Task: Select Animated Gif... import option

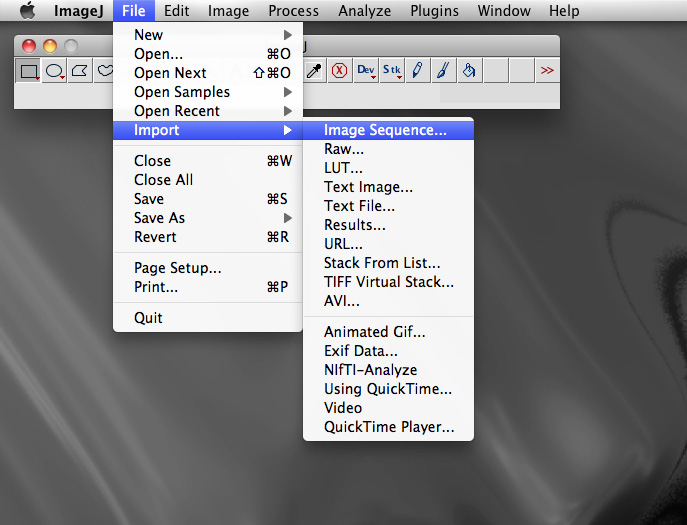Action: click(x=388, y=332)
